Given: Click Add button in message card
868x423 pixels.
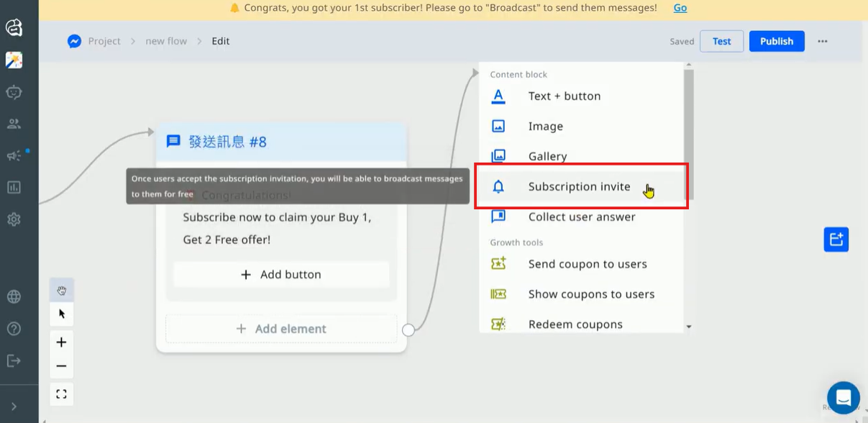Looking at the screenshot, I should click(x=281, y=275).
